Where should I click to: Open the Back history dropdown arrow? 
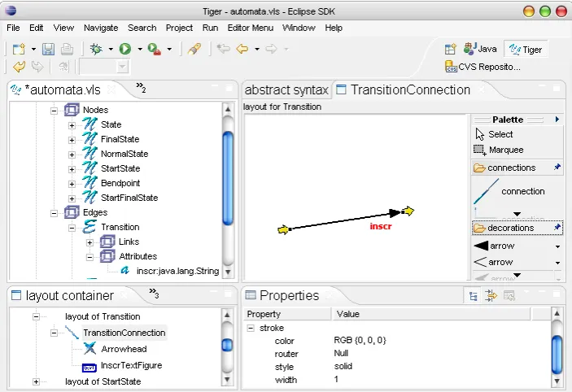tap(257, 49)
